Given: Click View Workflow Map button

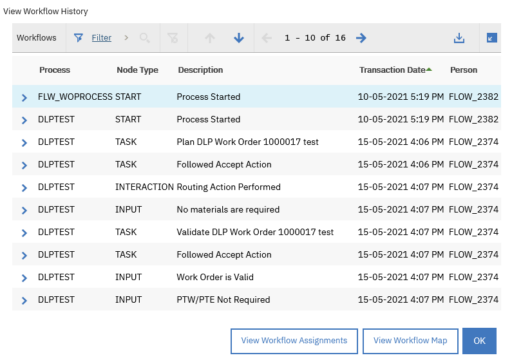Looking at the screenshot, I should tap(410, 341).
